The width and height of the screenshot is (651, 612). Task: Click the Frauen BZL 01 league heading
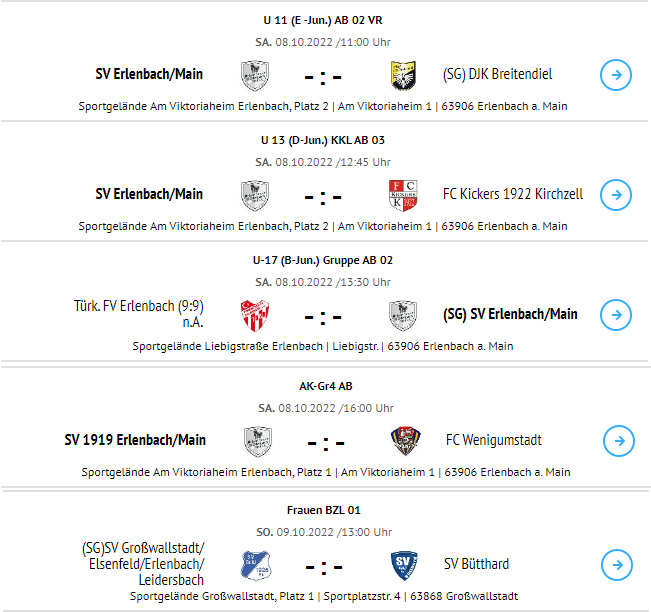323,510
